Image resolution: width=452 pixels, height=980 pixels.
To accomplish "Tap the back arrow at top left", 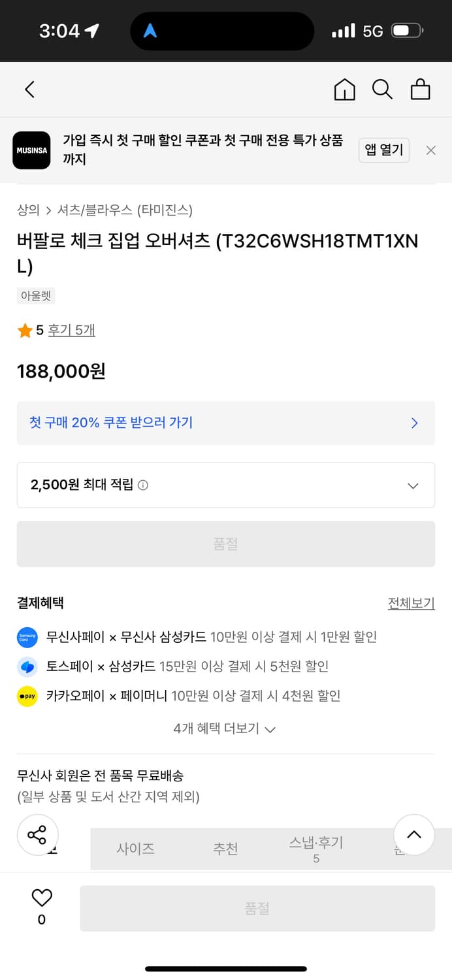I will pyautogui.click(x=29, y=90).
